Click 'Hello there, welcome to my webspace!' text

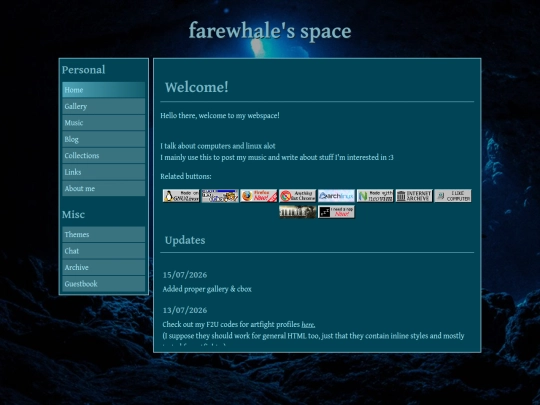point(220,116)
